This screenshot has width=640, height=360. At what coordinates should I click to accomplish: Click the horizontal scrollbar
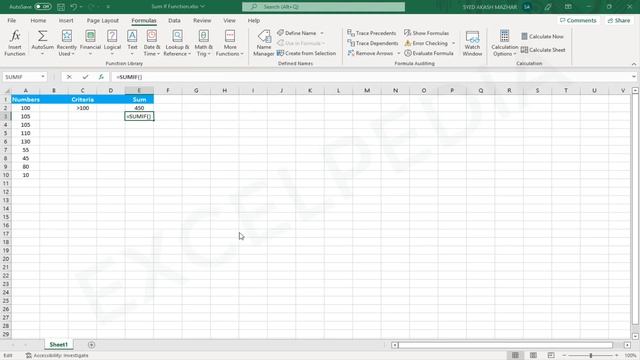[x=505, y=345]
